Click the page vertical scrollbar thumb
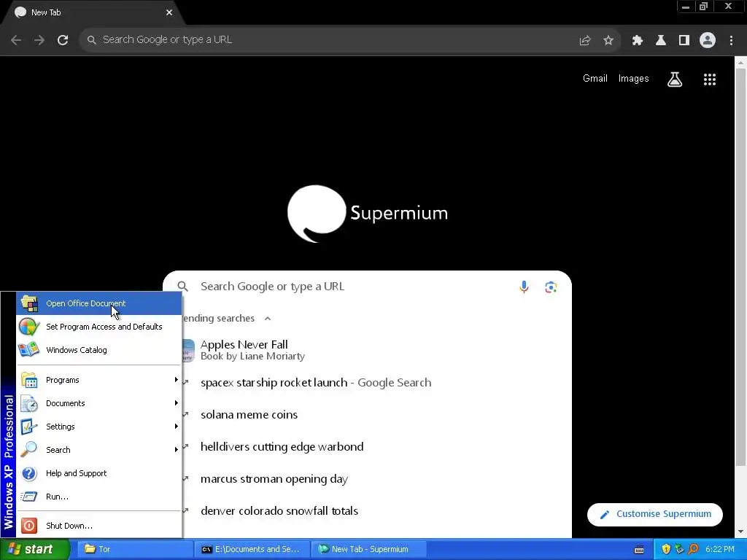 point(740,267)
